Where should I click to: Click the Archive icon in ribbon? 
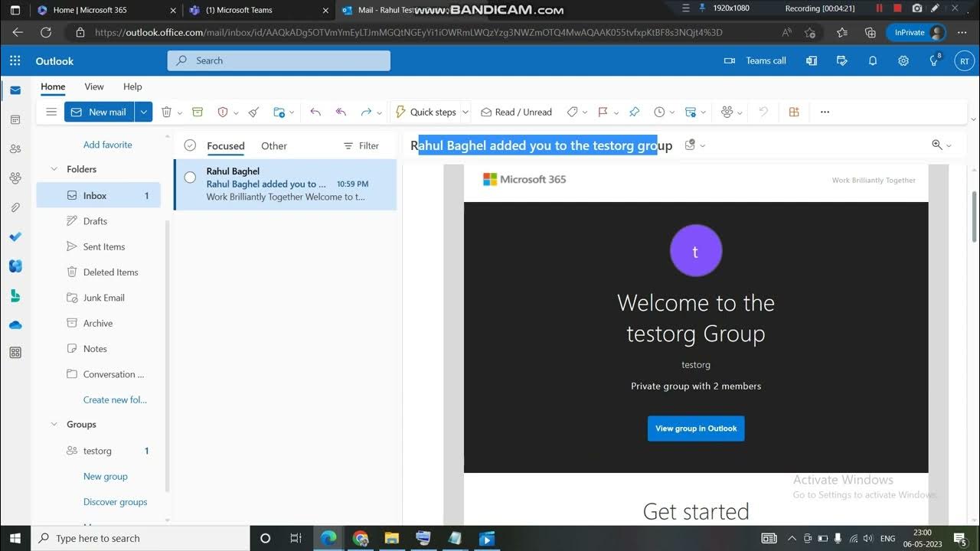click(198, 112)
